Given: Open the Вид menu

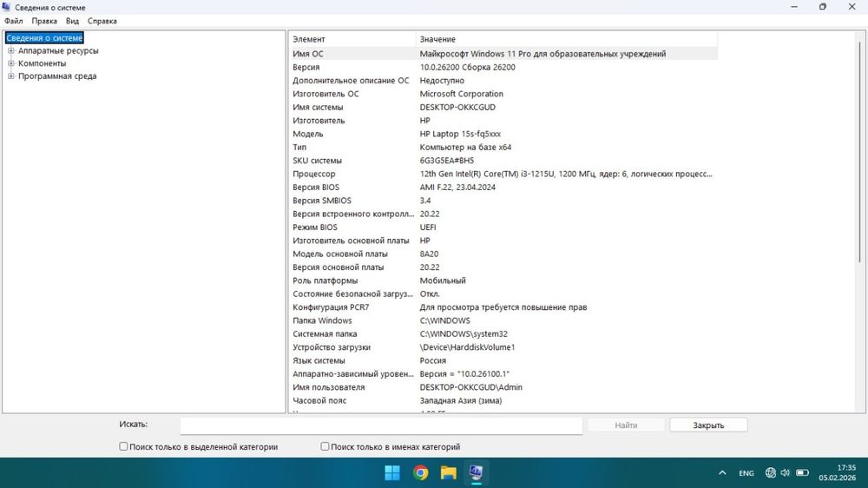Looking at the screenshot, I should tap(73, 21).
